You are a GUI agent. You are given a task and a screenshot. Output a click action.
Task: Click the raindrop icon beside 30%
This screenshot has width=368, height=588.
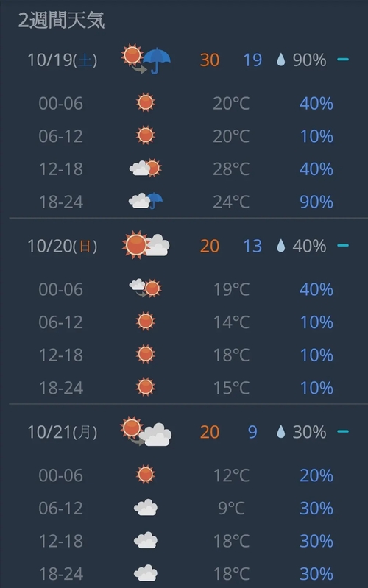(280, 432)
